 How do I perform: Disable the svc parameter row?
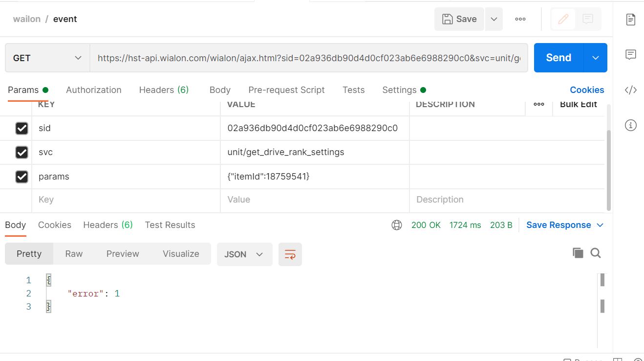[21, 152]
